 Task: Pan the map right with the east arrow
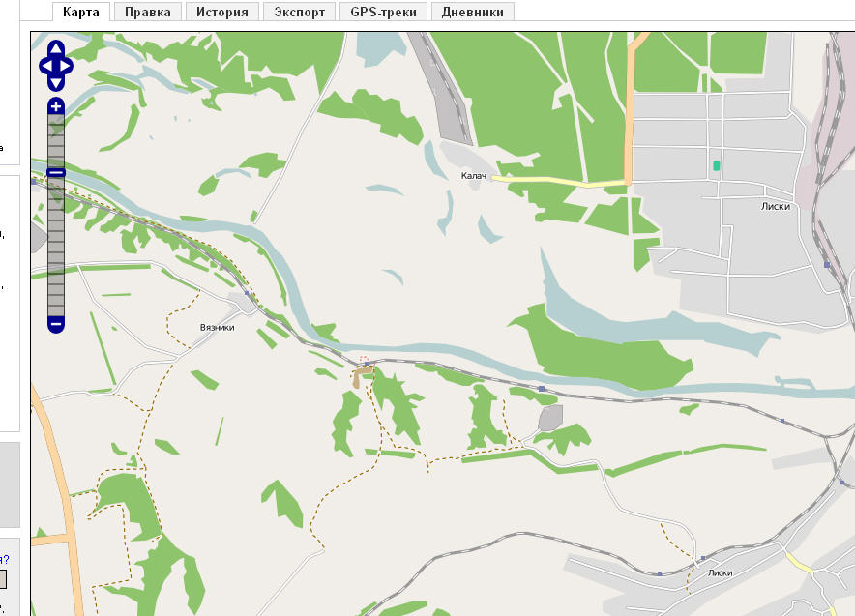(66, 66)
